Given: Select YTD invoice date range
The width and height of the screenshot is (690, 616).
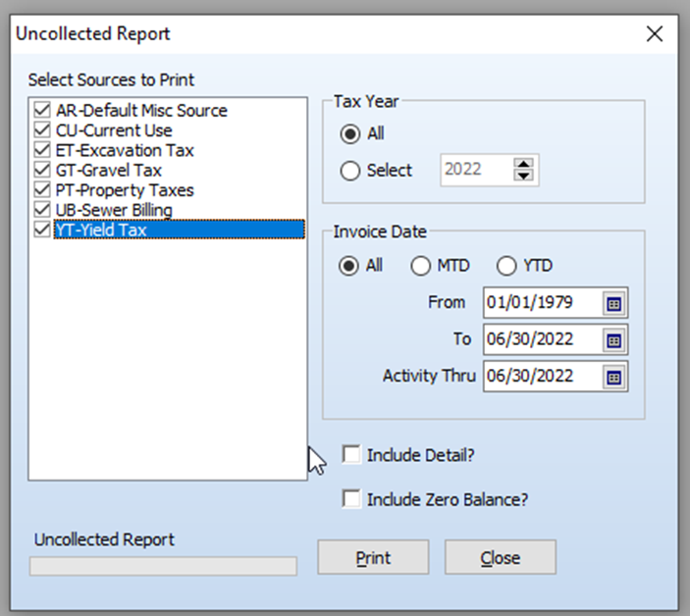Looking at the screenshot, I should coord(506,266).
